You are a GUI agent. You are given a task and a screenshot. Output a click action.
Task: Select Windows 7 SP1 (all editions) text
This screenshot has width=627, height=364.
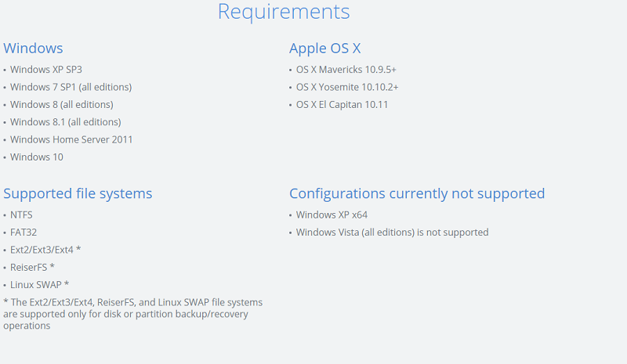click(x=71, y=87)
